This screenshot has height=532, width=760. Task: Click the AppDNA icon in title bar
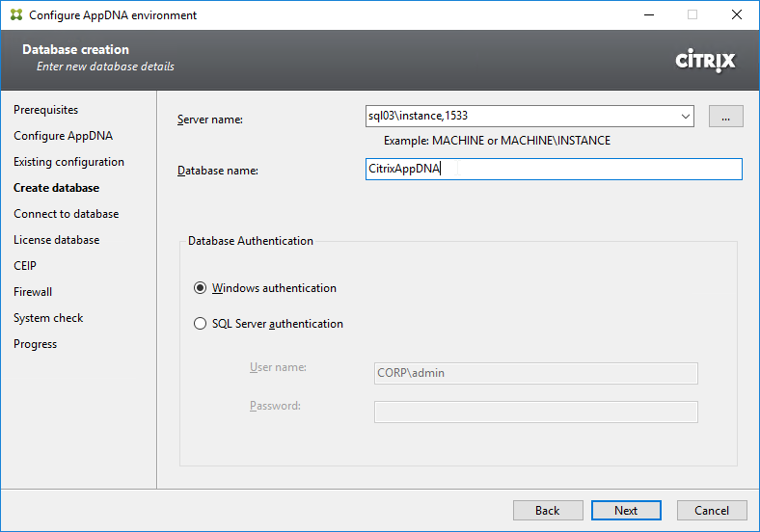coord(16,15)
